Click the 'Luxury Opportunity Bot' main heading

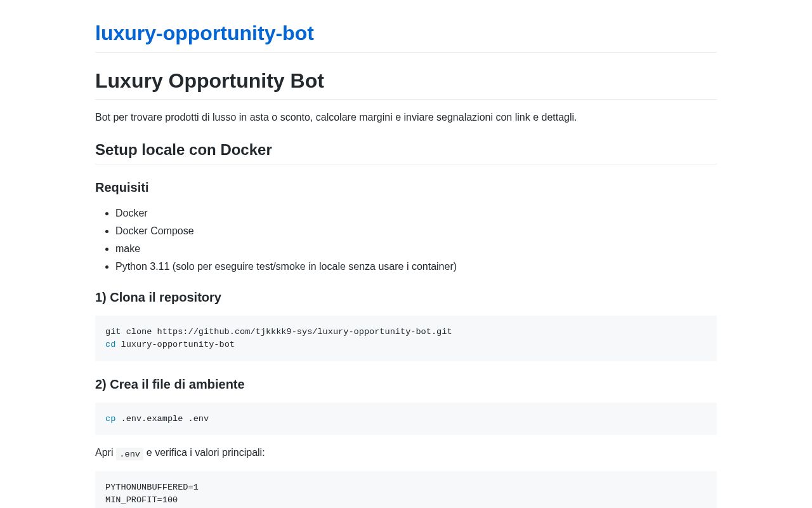point(209,81)
